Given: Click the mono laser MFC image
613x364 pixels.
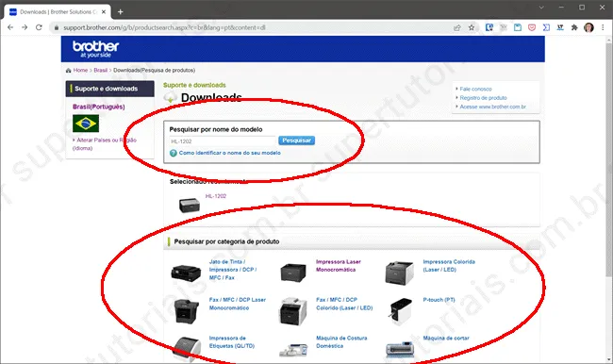Looking at the screenshot, I should [x=186, y=311].
